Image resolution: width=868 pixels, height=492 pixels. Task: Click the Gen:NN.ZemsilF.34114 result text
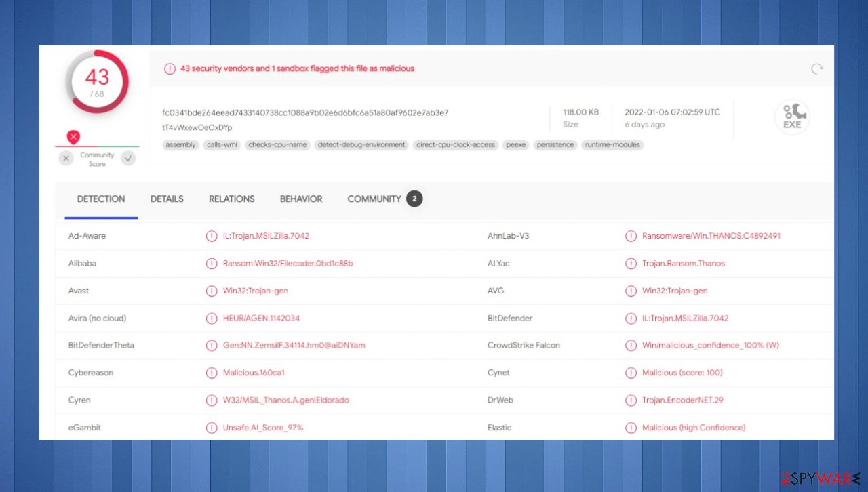click(x=294, y=345)
